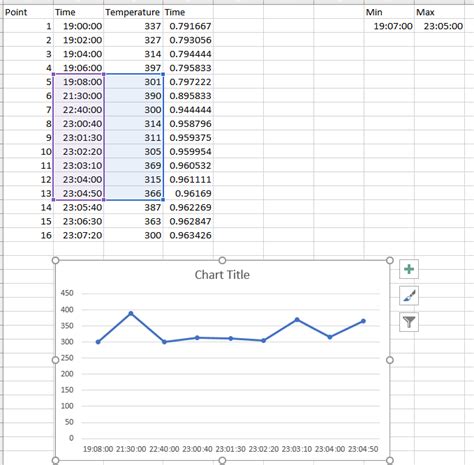Select temperature cell 390
474x465 pixels.
tap(133, 96)
